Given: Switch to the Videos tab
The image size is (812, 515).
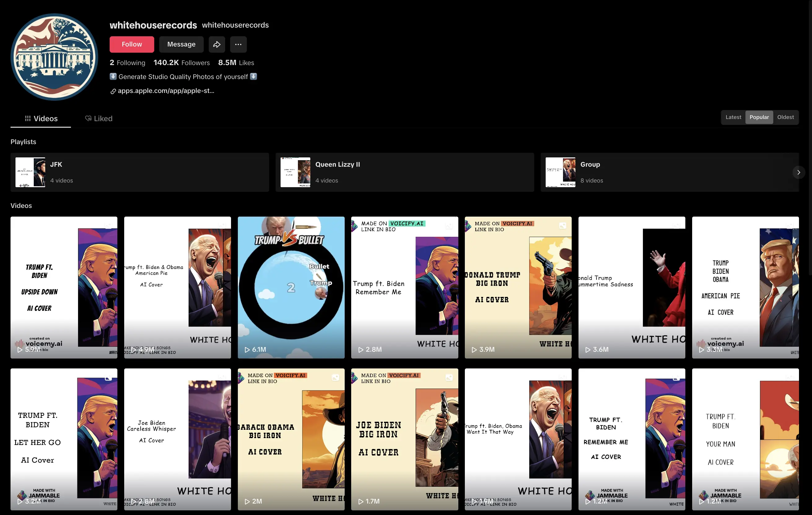Looking at the screenshot, I should coord(41,118).
